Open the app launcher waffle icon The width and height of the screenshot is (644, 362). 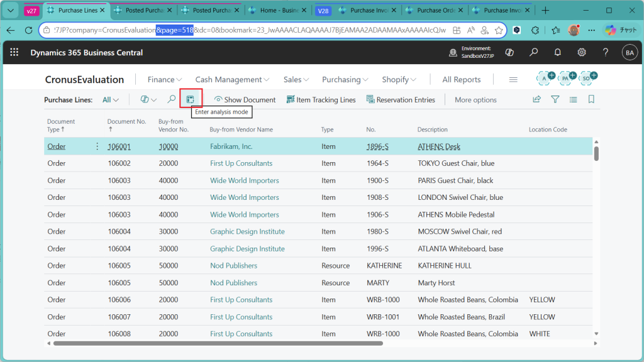click(x=14, y=53)
